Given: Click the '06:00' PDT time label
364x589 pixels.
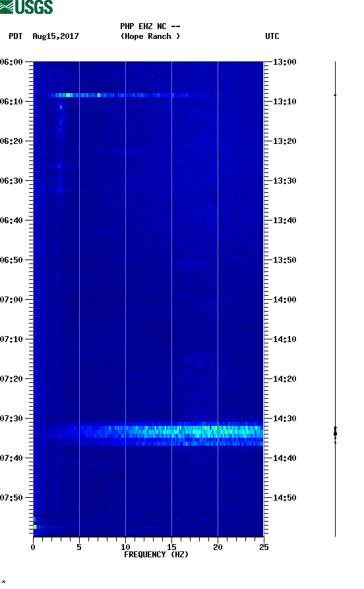Looking at the screenshot, I should [11, 62].
